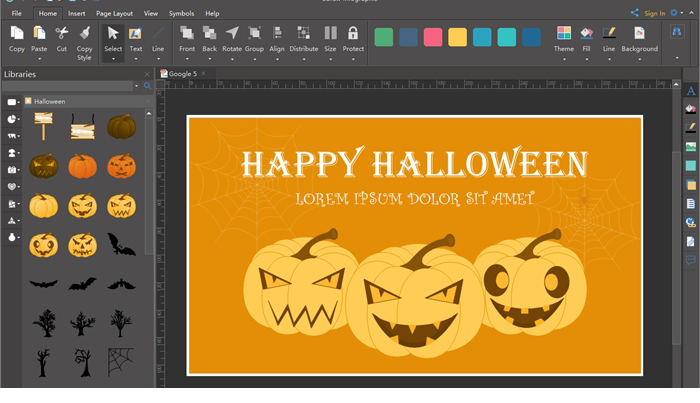Choose the Text tool
This screenshot has height=403, width=700.
(x=135, y=33)
